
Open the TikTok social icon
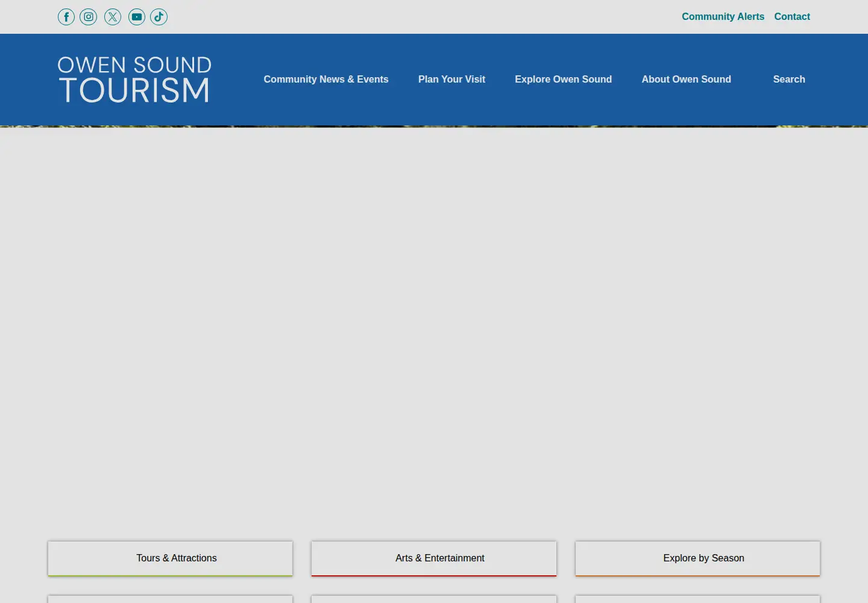[159, 17]
